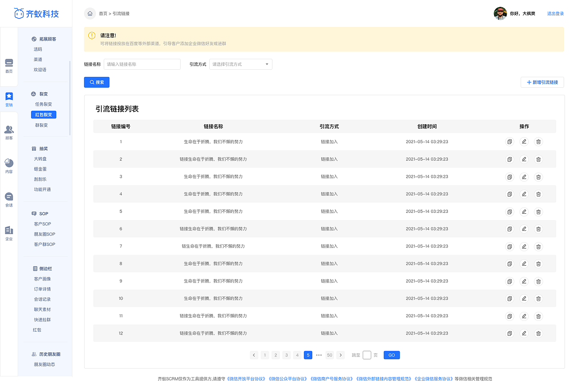This screenshot has width=576, height=392.
Task: Delete the link in row 10
Action: point(538,299)
